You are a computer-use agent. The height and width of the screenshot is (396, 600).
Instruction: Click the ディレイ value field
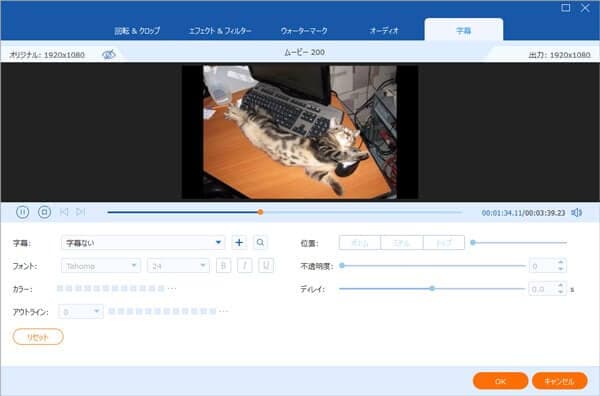[x=542, y=289]
